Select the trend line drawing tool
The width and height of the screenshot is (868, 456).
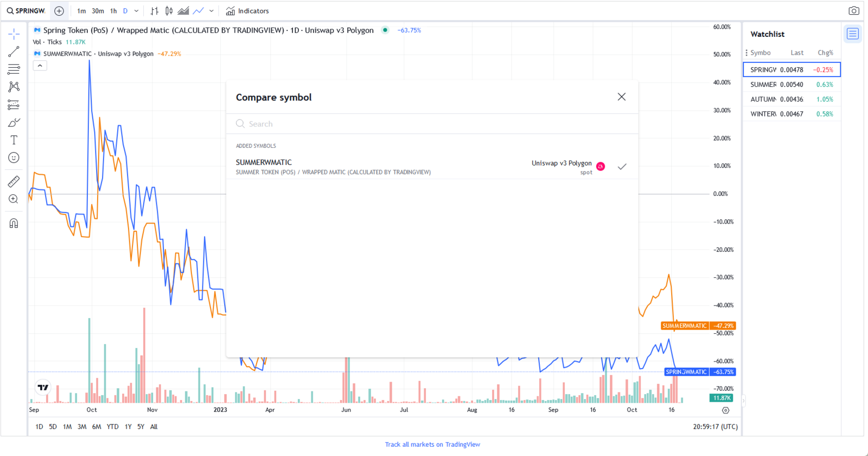tap(14, 52)
